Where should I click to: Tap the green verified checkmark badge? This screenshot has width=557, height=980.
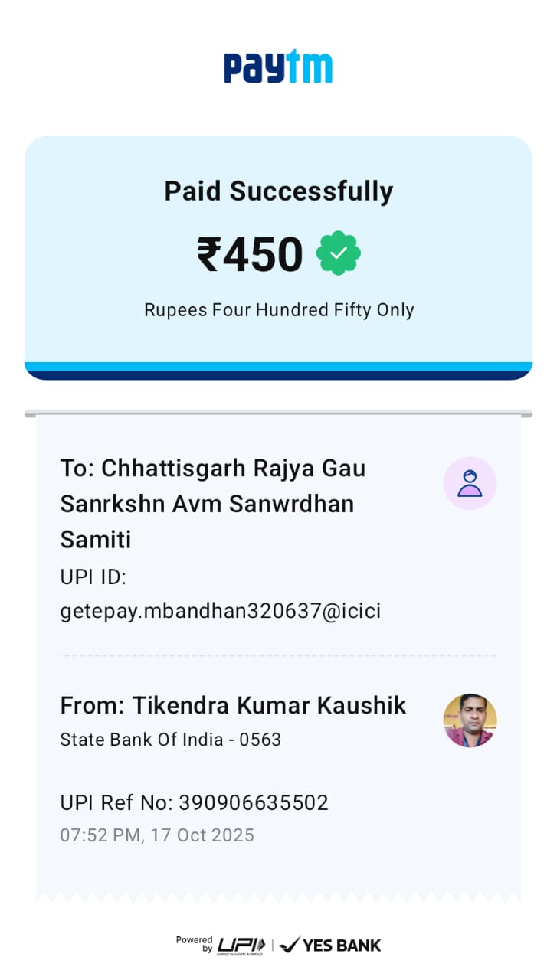pos(339,253)
